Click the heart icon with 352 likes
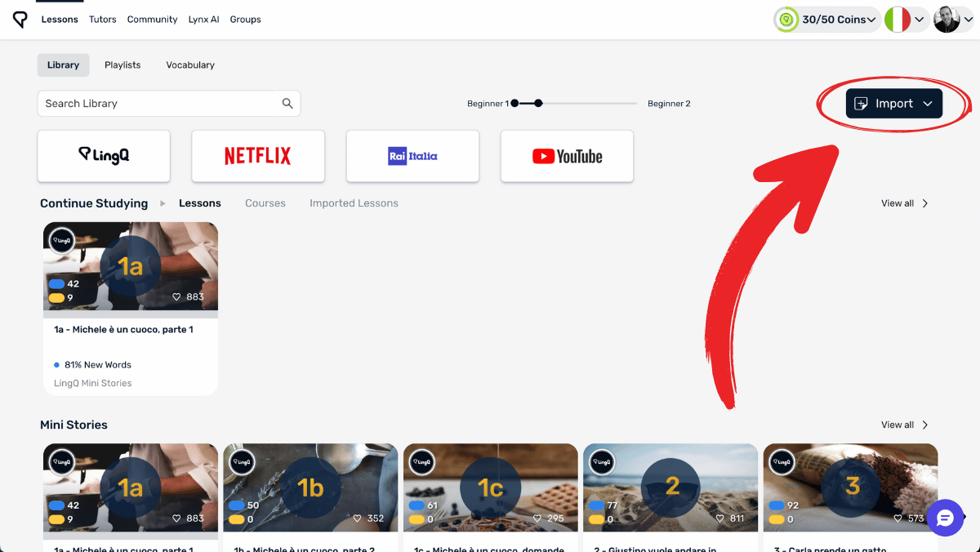Image resolution: width=980 pixels, height=552 pixels. click(x=357, y=519)
